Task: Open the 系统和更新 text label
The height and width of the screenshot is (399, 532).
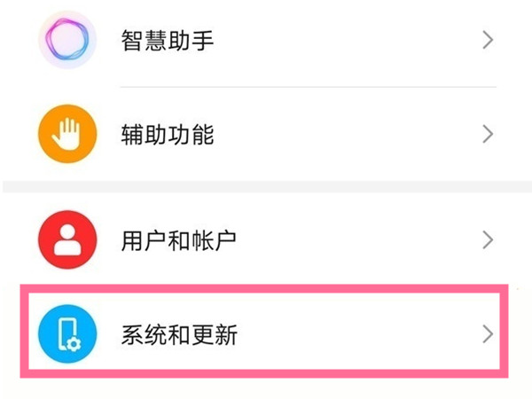Action: pos(178,335)
